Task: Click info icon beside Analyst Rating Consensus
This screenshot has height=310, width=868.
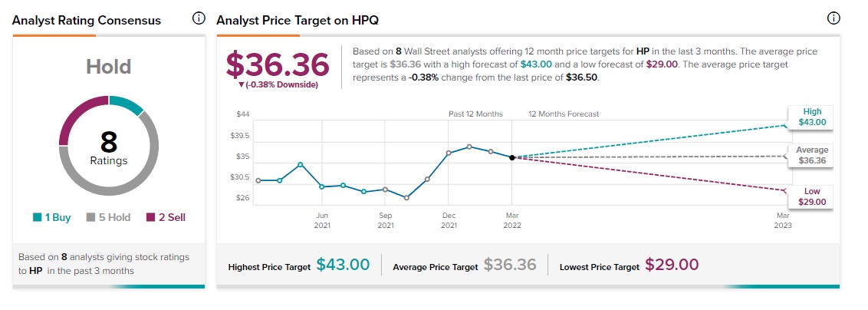Action: [199, 19]
